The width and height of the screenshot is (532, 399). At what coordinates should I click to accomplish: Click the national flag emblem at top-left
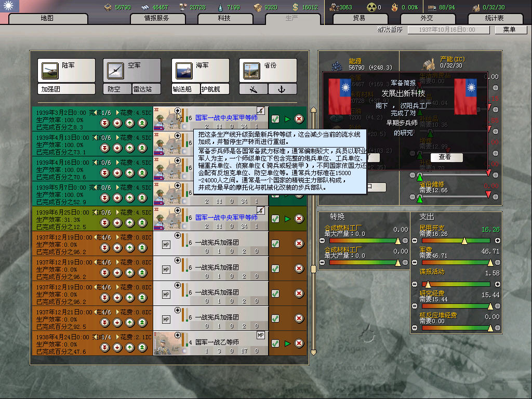coord(9,6)
